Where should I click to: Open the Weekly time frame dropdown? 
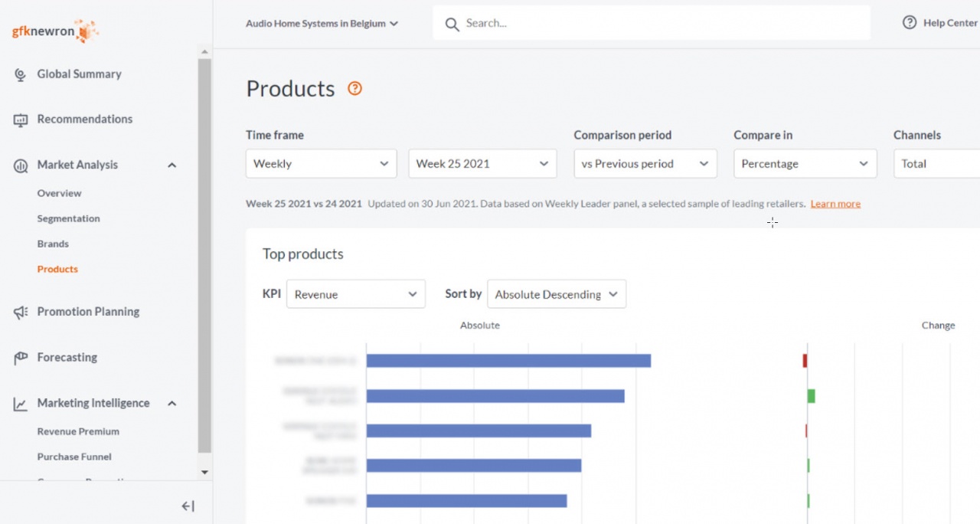tap(321, 164)
